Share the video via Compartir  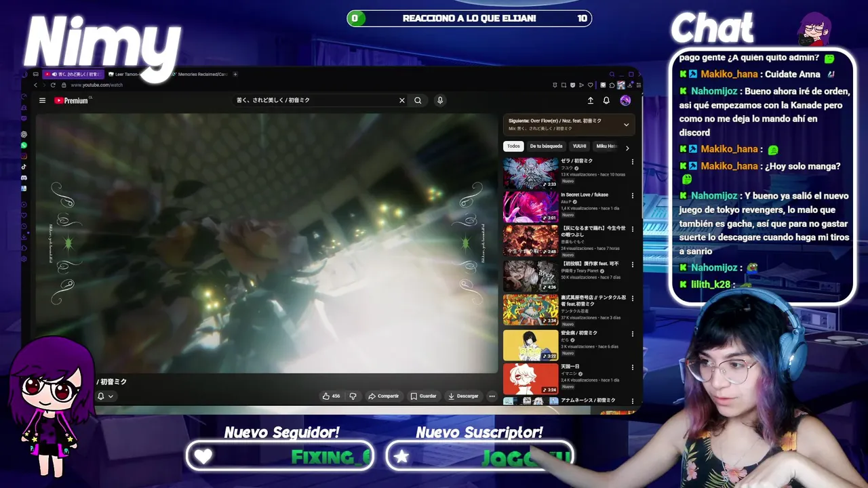click(x=383, y=396)
